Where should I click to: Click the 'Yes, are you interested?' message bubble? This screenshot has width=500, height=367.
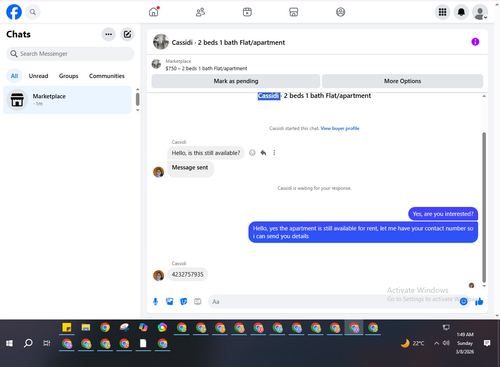(443, 214)
